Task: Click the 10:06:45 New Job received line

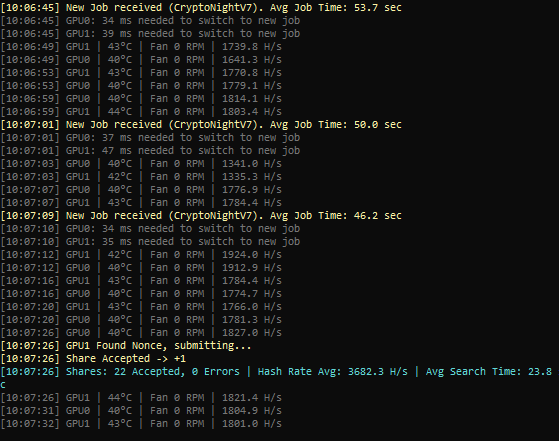Action: pyautogui.click(x=201, y=7)
